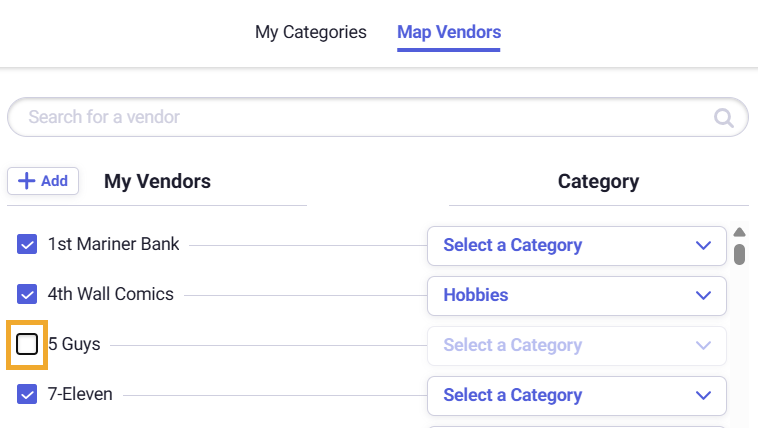The height and width of the screenshot is (428, 758).
Task: Click the vendor list scrollbar thumb
Action: tap(740, 253)
